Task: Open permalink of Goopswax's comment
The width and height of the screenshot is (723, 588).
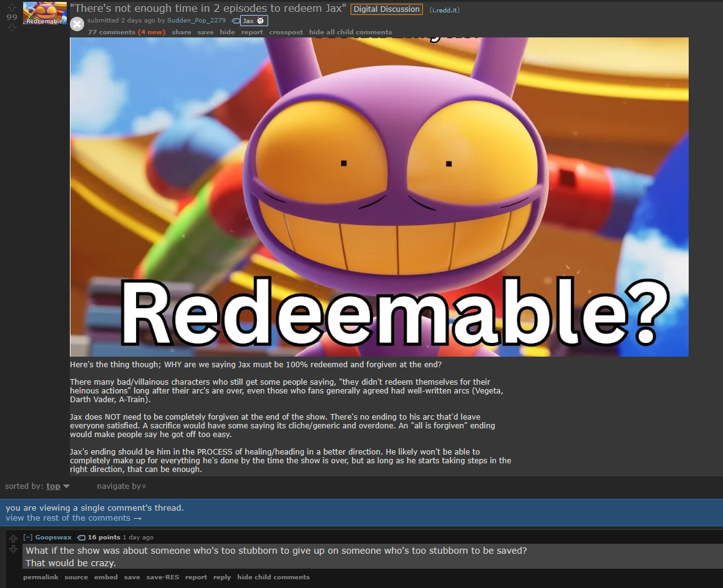Action: [x=41, y=577]
